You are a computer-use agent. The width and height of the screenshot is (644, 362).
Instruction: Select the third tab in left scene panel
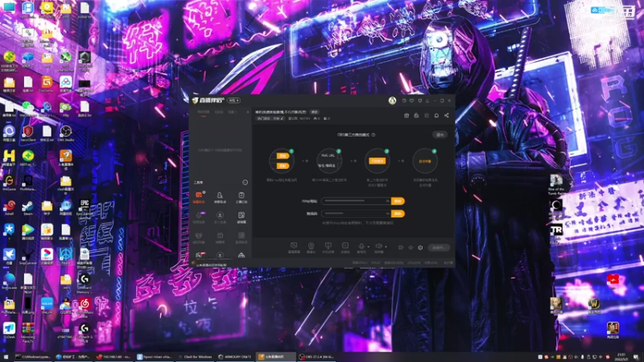coord(233,112)
